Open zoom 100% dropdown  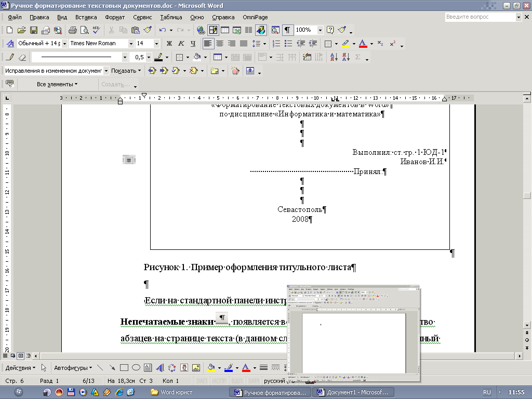click(x=320, y=30)
